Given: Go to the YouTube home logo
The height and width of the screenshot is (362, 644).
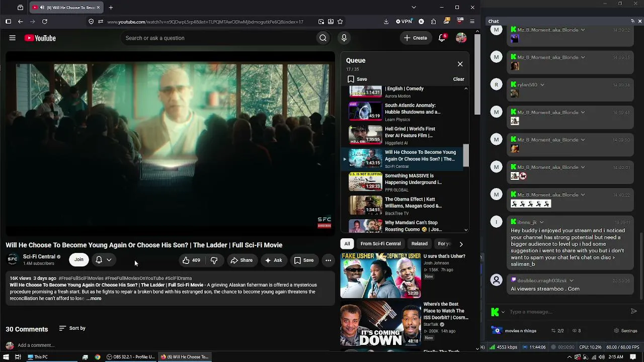Looking at the screenshot, I should pos(40,38).
